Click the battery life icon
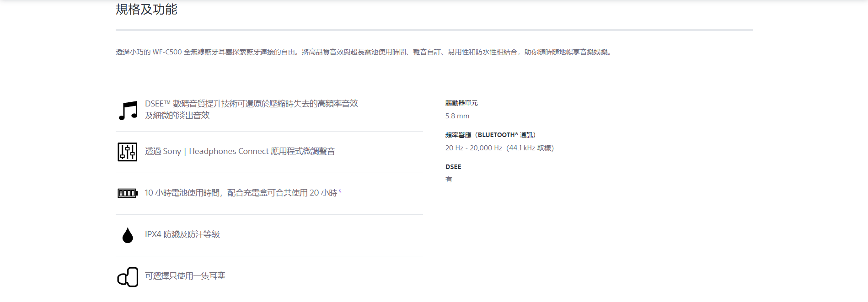Viewport: 868px width, 302px height. pyautogui.click(x=128, y=193)
